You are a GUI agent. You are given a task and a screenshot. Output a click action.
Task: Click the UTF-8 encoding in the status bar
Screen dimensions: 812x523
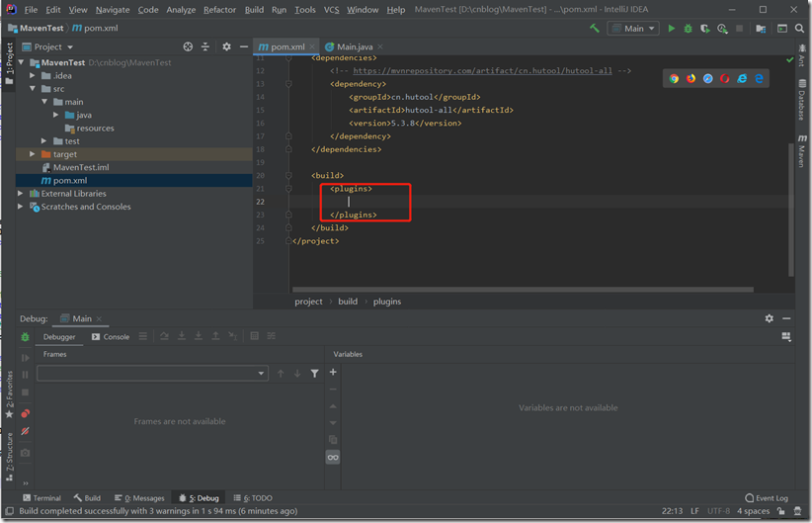(x=718, y=511)
